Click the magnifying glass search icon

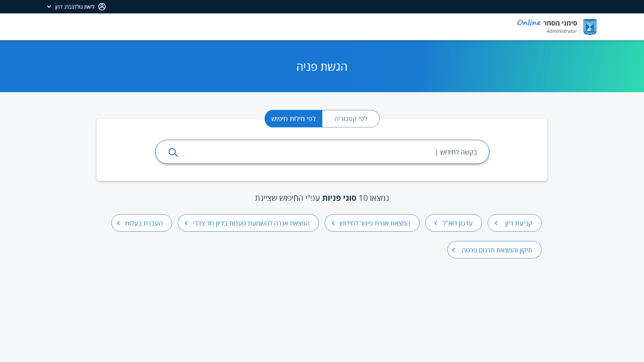(x=173, y=153)
